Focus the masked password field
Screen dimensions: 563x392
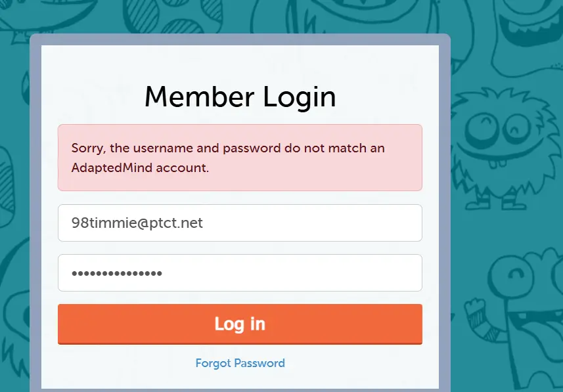point(240,272)
